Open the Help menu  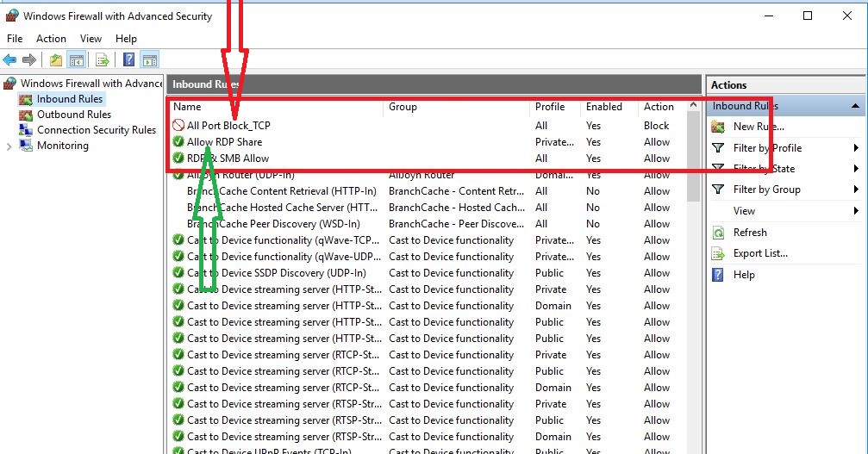click(x=126, y=39)
